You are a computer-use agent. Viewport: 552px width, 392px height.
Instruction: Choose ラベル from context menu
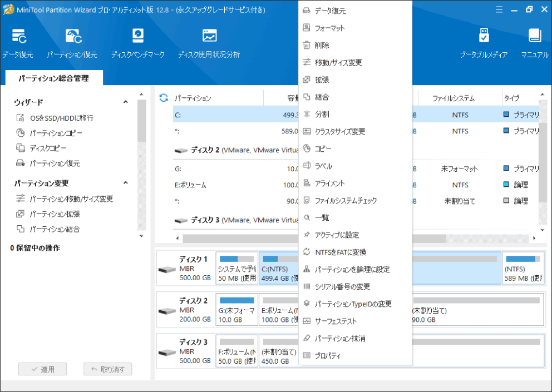(355, 166)
